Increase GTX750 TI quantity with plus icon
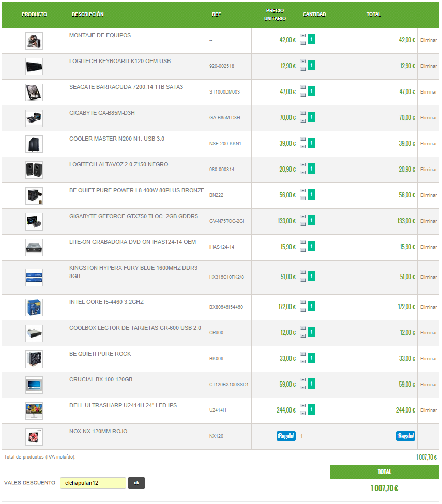This screenshot has height=504, width=442. coord(303,217)
